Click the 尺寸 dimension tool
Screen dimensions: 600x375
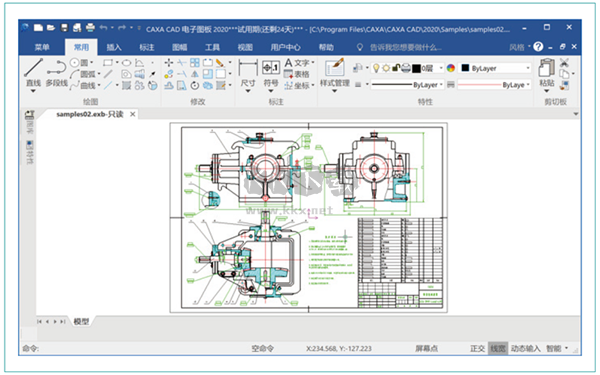click(248, 75)
